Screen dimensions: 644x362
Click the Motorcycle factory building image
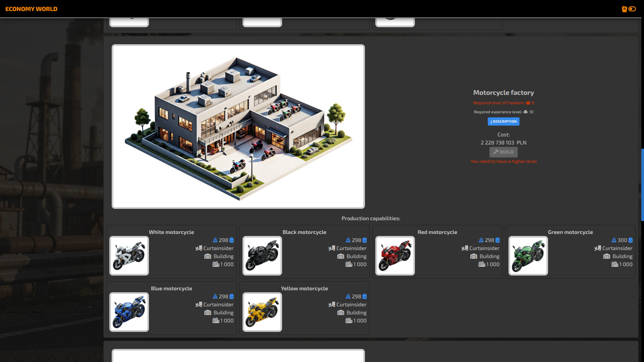tap(238, 126)
